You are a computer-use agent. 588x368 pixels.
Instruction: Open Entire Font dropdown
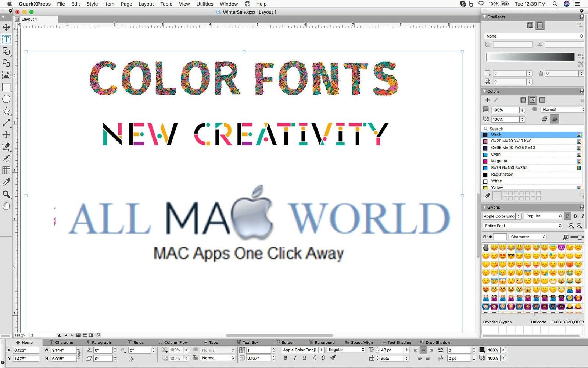[523, 226]
